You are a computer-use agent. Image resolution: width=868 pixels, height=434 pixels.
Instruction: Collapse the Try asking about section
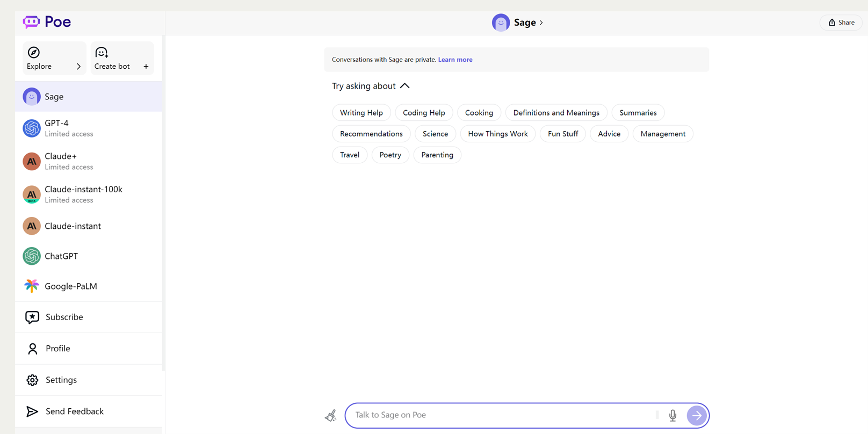[405, 86]
